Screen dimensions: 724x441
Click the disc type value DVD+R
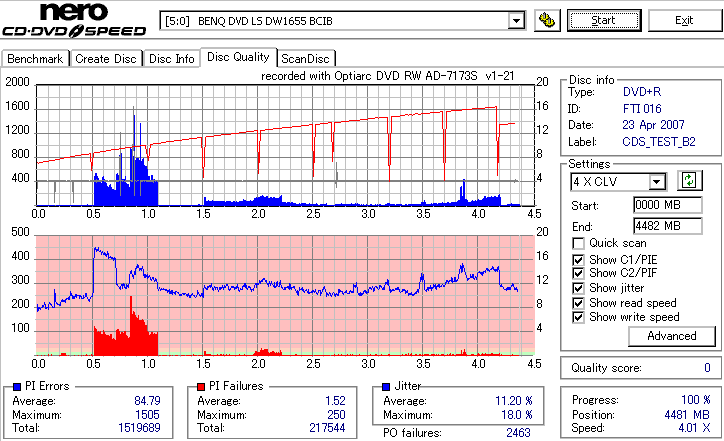click(642, 92)
